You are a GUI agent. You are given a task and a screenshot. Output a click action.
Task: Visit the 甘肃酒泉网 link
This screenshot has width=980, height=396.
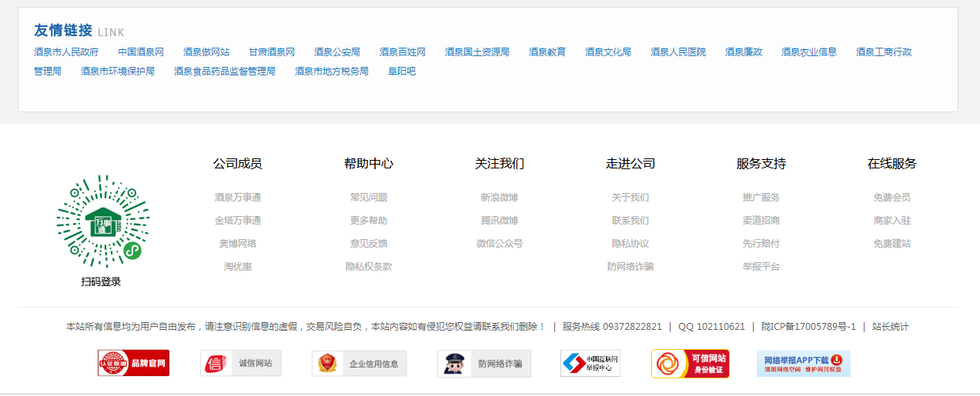[x=271, y=52]
